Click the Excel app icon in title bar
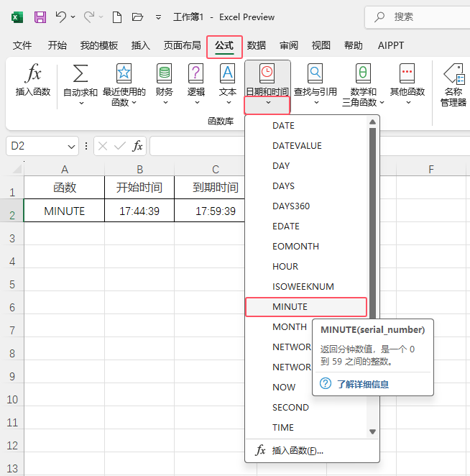470x476 pixels. tap(17, 17)
